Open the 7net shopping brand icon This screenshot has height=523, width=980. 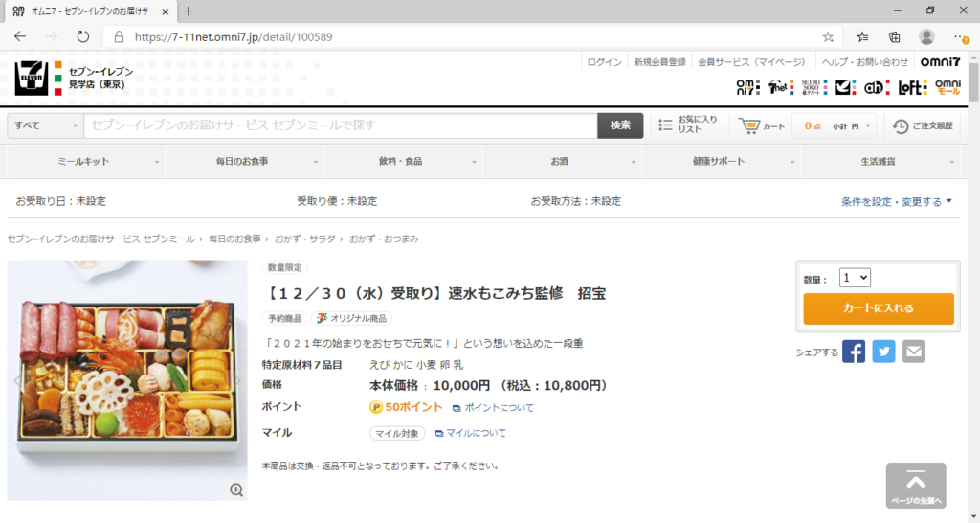click(x=781, y=87)
